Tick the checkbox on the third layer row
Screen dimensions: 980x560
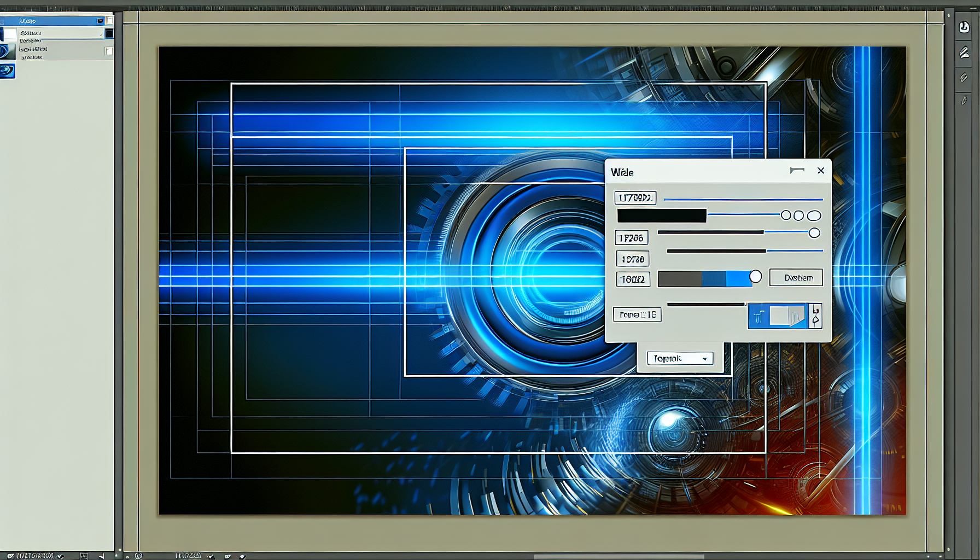coord(109,51)
